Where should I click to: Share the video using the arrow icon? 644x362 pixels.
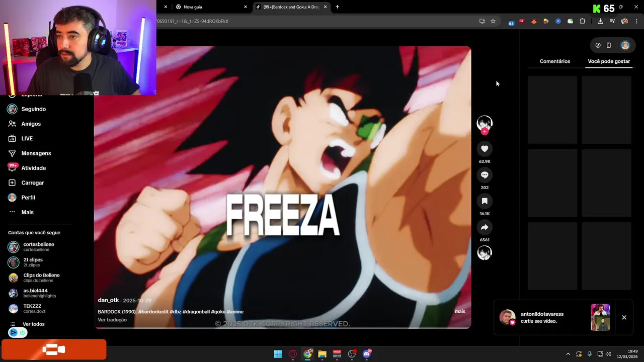485,227
